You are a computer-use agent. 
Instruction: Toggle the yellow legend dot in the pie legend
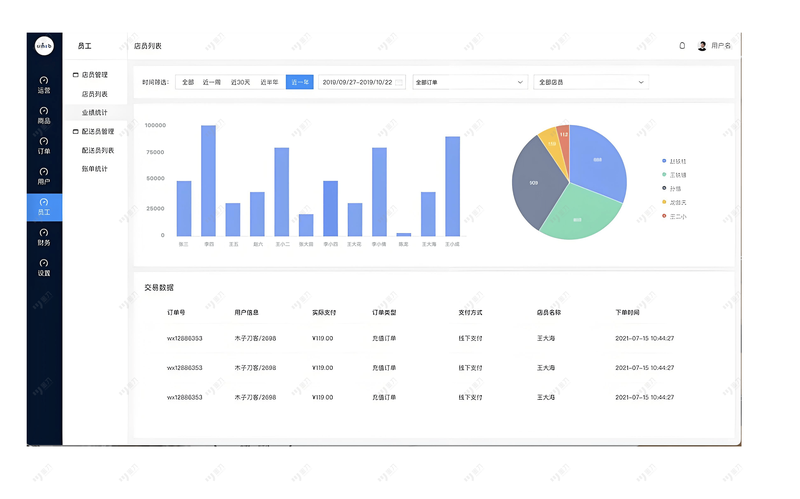pyautogui.click(x=664, y=202)
